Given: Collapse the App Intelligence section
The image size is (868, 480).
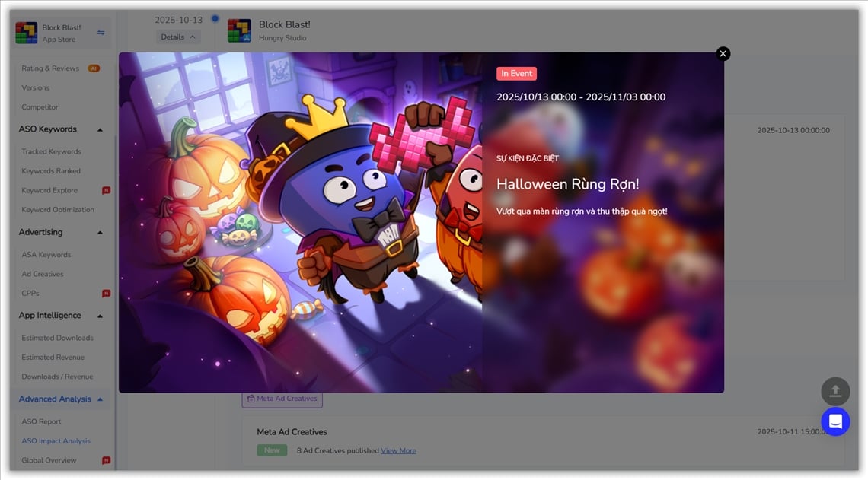Looking at the screenshot, I should [100, 316].
